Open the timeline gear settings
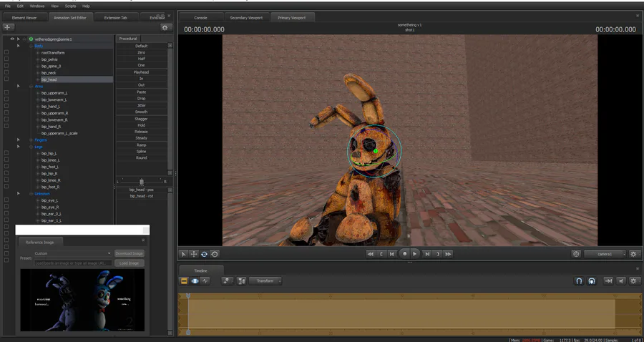Image resolution: width=644 pixels, height=342 pixels. [x=634, y=281]
